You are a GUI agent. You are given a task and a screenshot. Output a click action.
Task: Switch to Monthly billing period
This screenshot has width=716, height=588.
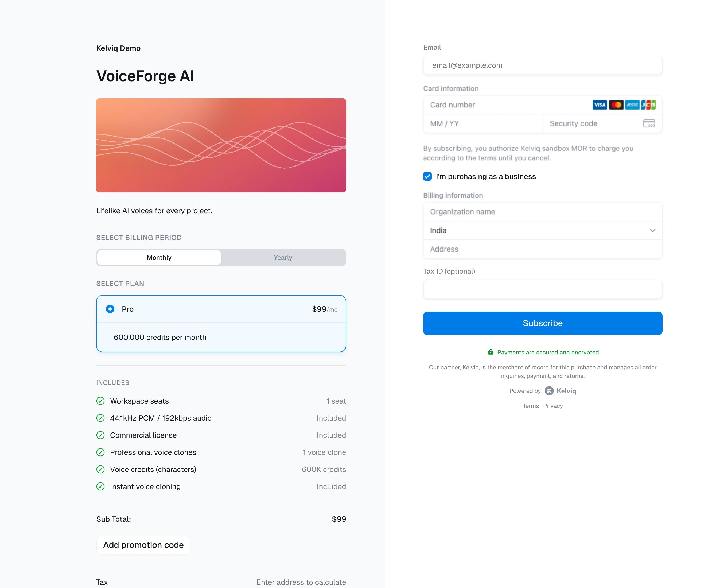tap(159, 257)
